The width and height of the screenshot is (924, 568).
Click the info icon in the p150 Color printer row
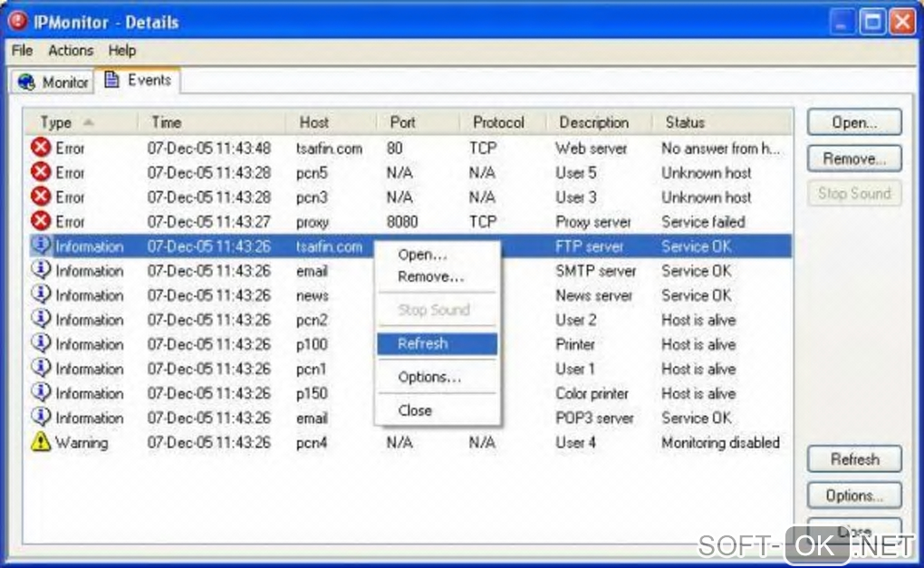(x=41, y=392)
